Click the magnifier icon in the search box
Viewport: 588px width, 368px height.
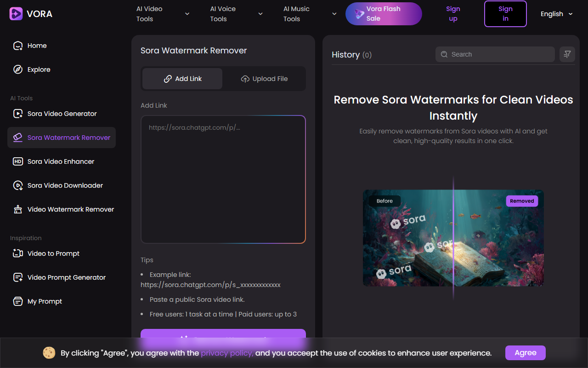pos(444,54)
